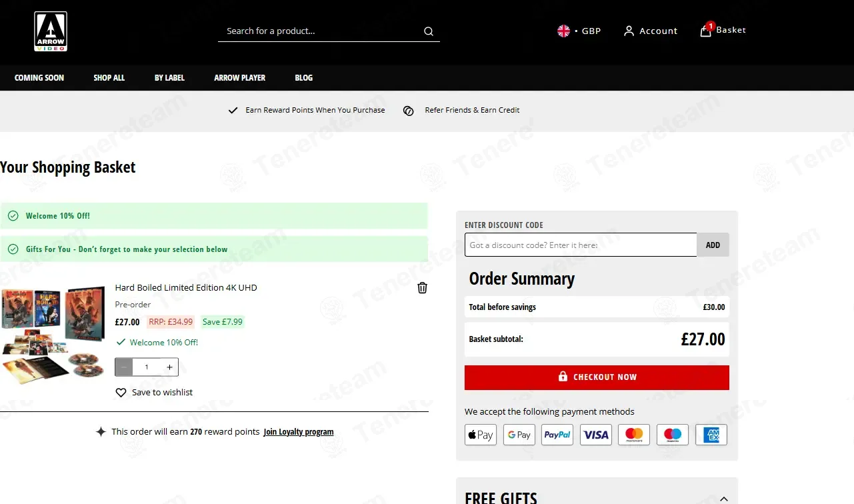854x504 pixels.
Task: Follow the Join Loyalty program link
Action: pyautogui.click(x=299, y=432)
